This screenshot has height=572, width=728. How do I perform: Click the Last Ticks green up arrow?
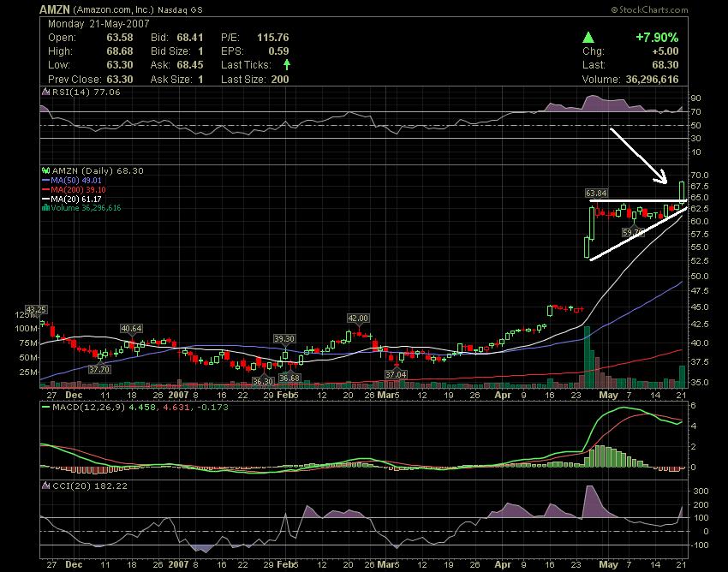click(287, 64)
